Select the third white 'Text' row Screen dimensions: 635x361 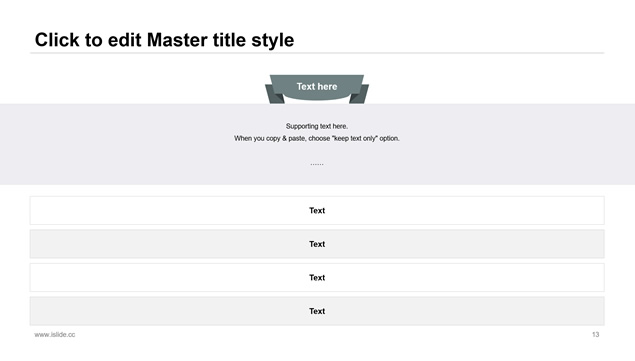pos(317,278)
